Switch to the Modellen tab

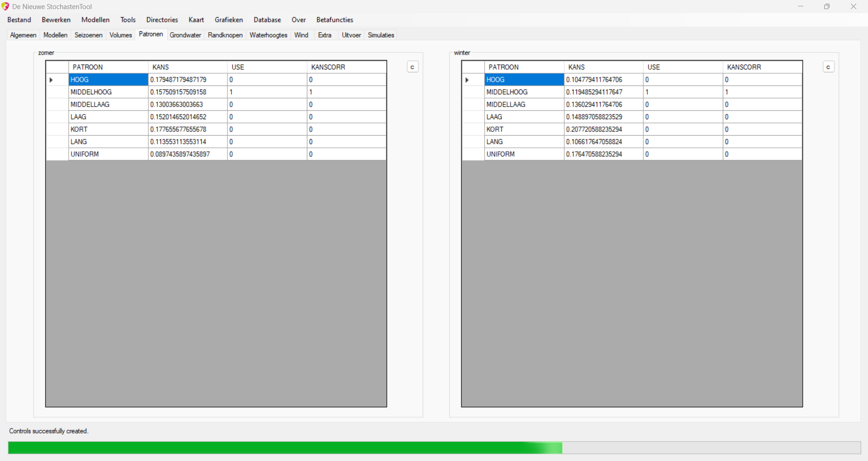point(56,35)
